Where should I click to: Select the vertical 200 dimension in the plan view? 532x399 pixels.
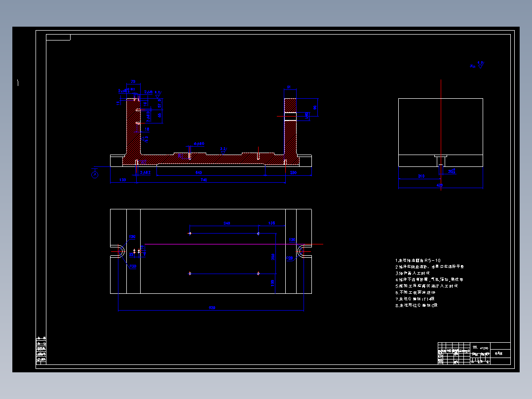[x=273, y=257]
